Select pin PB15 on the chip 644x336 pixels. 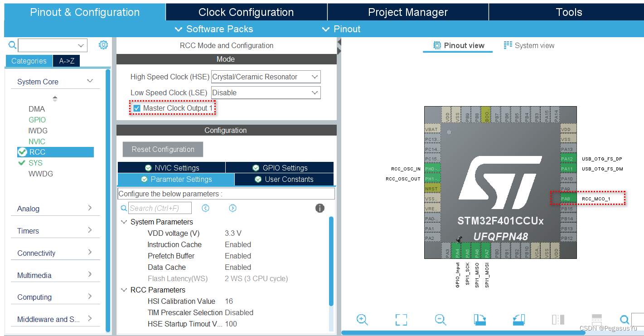point(568,209)
